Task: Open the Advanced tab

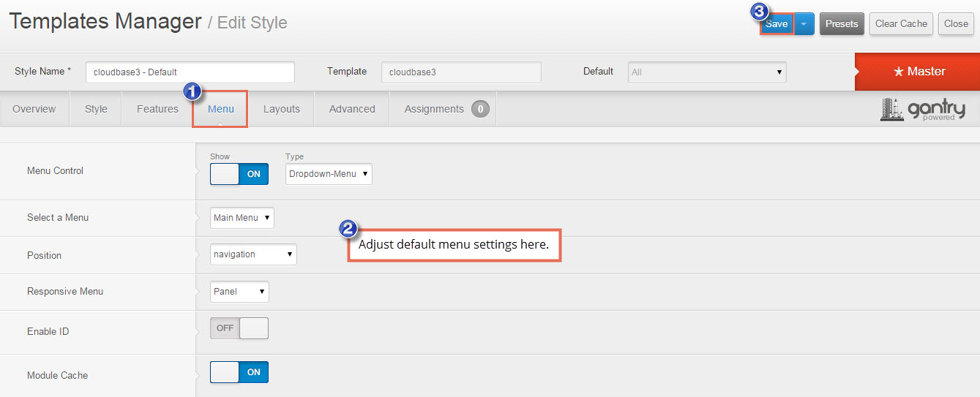Action: (x=352, y=109)
